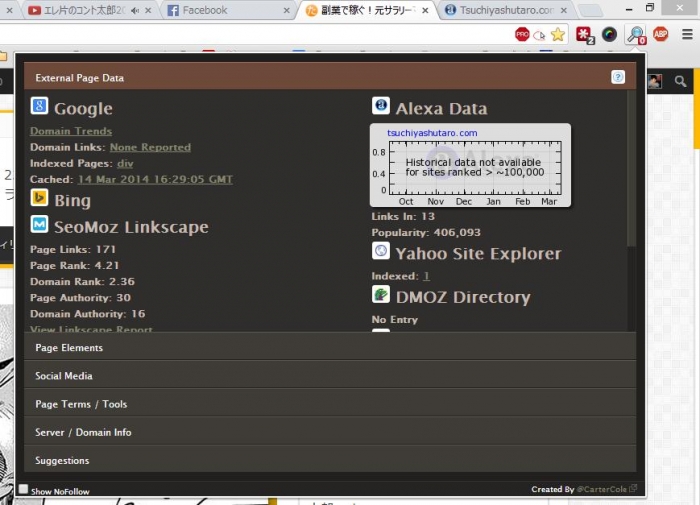This screenshot has width=700, height=505.
Task: Click the cloud cursor icon in address bar
Action: click(540, 35)
